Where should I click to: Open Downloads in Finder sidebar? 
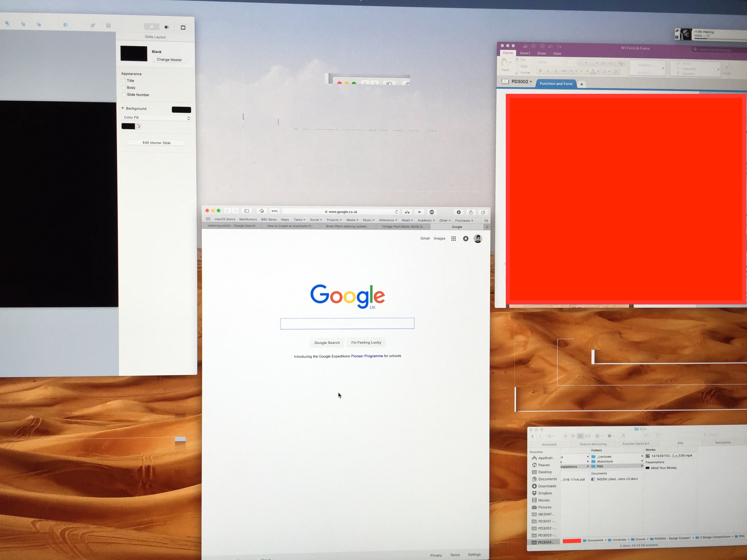[544, 486]
